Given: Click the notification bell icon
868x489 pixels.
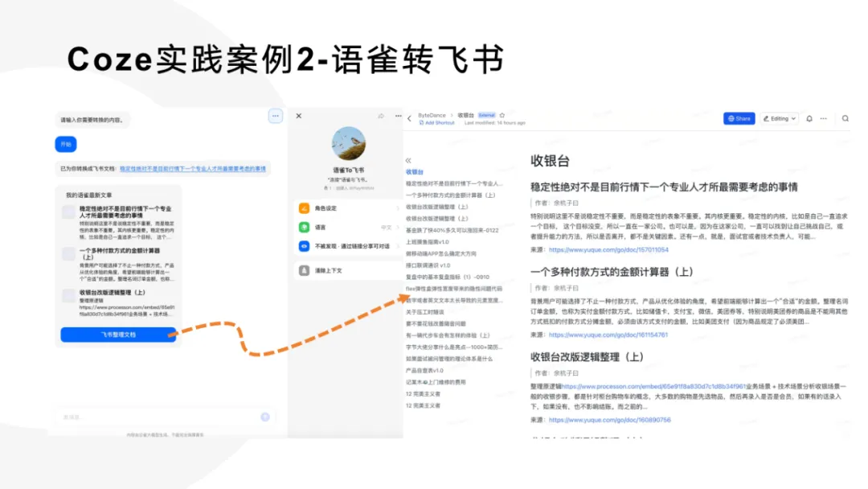Looking at the screenshot, I should click(809, 118).
